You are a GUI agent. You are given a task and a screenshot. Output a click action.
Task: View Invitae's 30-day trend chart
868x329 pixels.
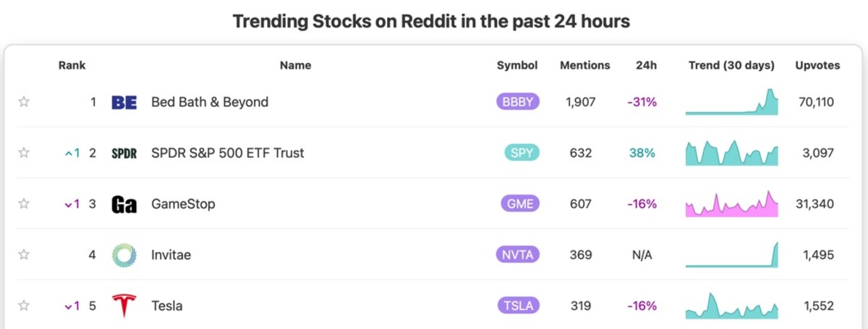coord(732,255)
